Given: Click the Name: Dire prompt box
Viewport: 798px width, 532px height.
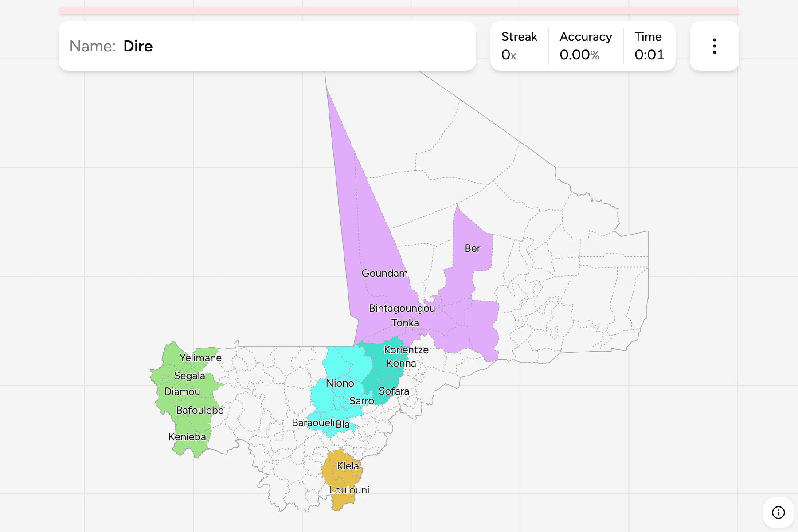Looking at the screenshot, I should pos(267,46).
